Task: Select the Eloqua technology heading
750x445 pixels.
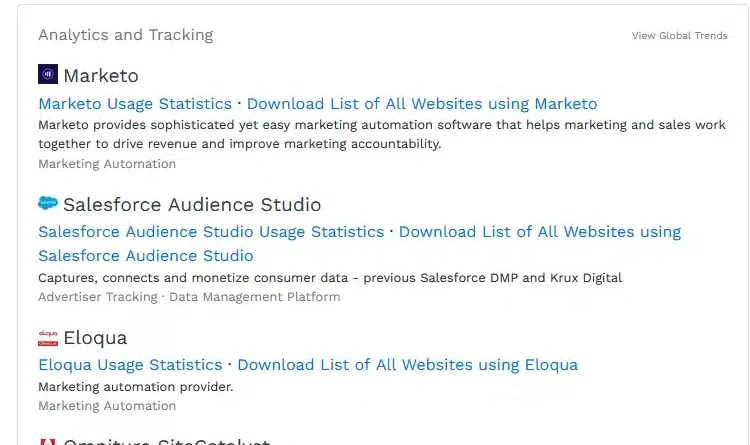Action: (x=95, y=338)
